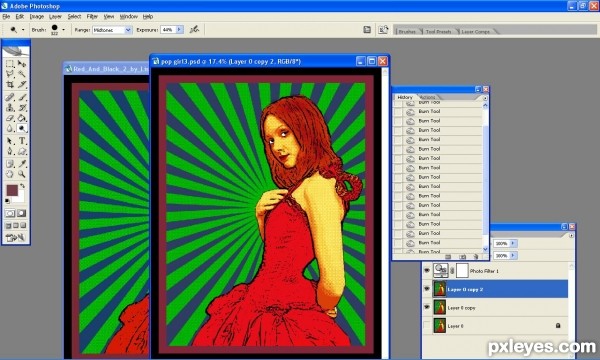Select the Type tool

(22, 141)
